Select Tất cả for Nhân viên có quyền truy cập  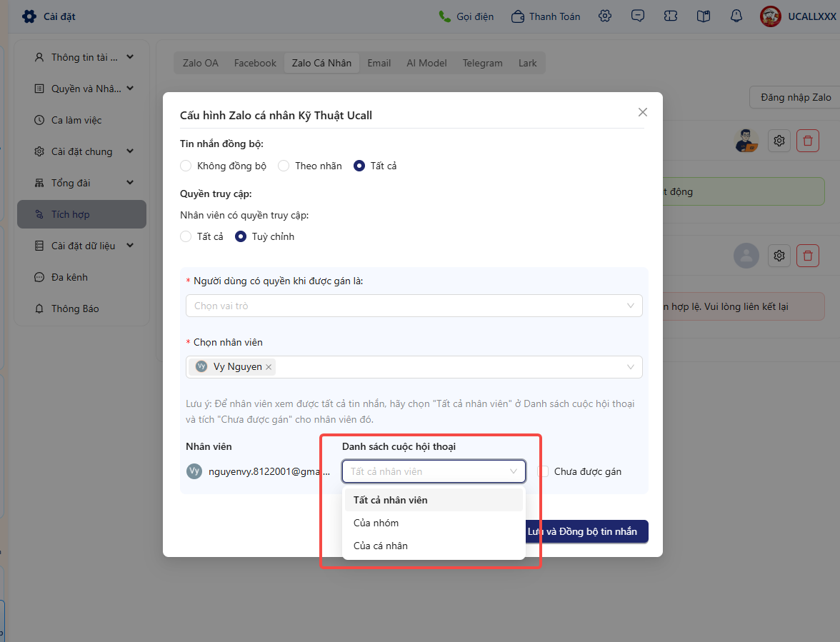tap(186, 236)
